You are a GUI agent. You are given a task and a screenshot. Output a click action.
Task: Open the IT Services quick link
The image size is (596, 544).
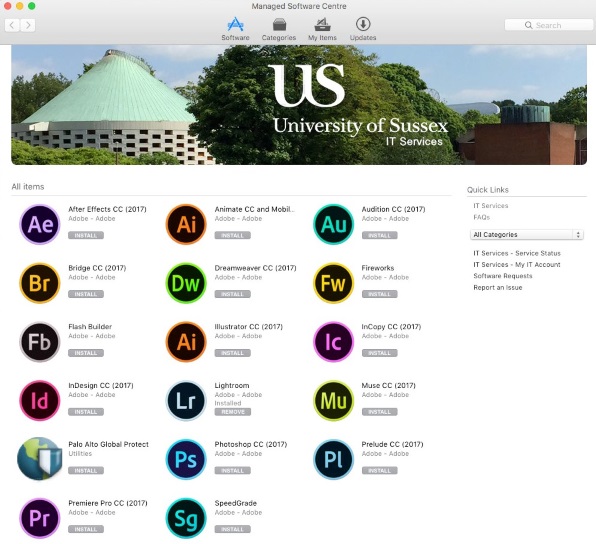tap(491, 206)
